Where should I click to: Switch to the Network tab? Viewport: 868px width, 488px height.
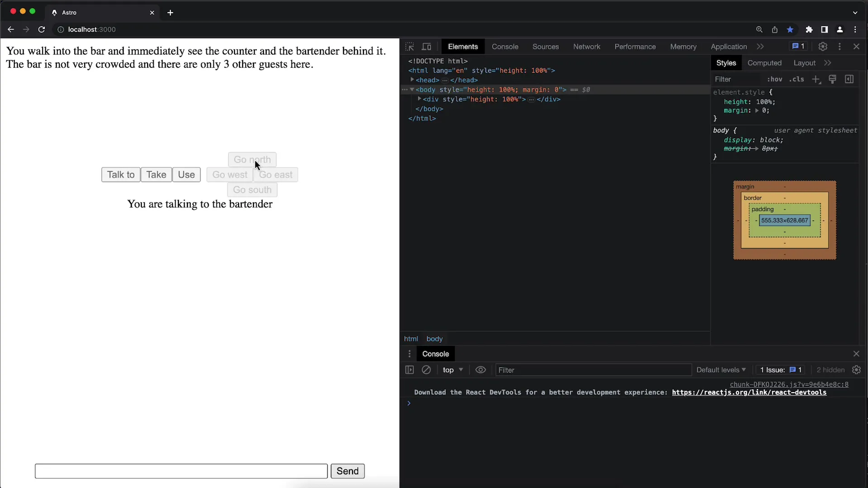587,47
